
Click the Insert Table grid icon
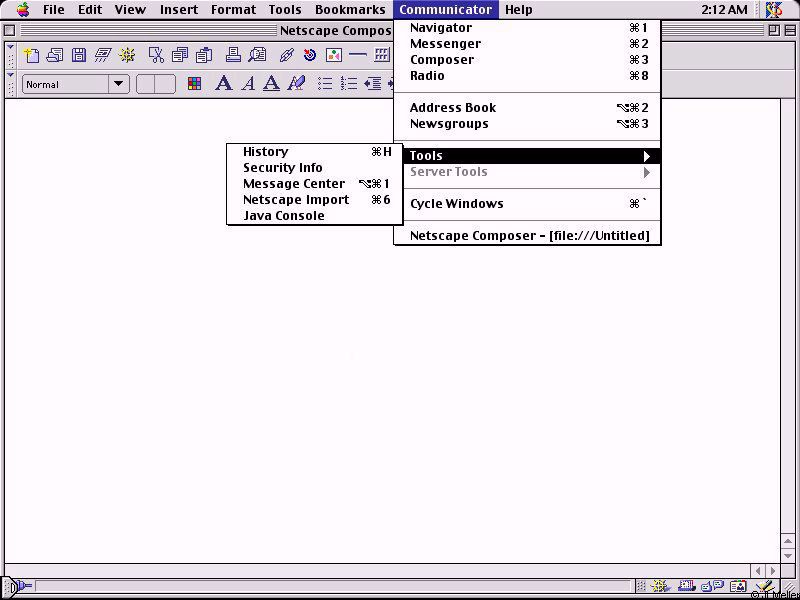click(x=382, y=55)
